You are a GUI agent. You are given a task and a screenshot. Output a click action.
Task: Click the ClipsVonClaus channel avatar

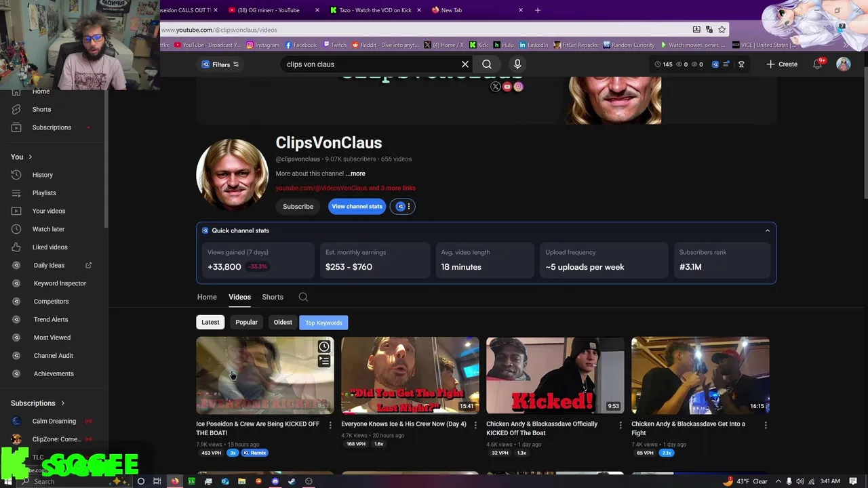[x=232, y=175]
